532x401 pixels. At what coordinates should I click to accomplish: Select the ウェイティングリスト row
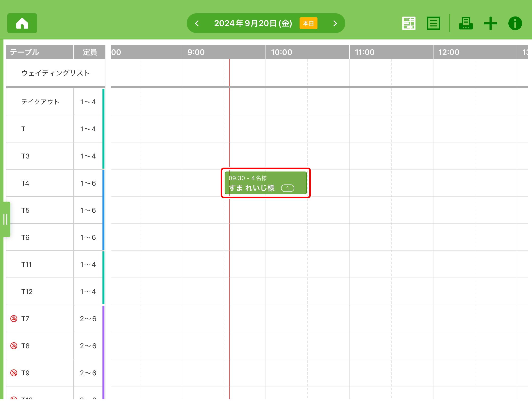click(x=55, y=73)
